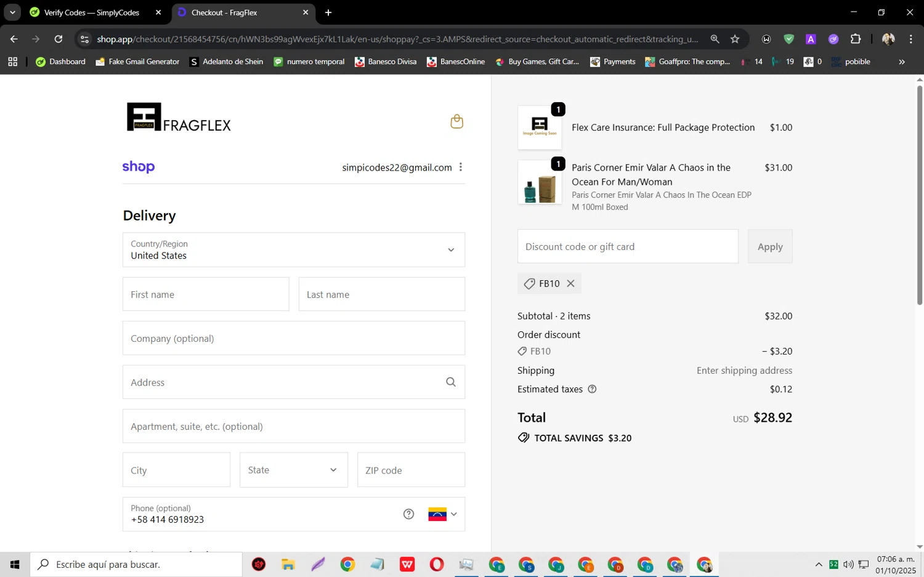Image resolution: width=924 pixels, height=577 pixels.
Task: Close the Verify Codes tab
Action: tap(158, 12)
